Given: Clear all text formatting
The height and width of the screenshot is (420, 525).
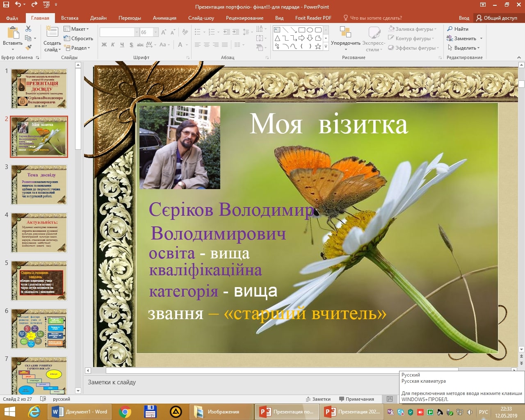Looking at the screenshot, I should pos(185,32).
